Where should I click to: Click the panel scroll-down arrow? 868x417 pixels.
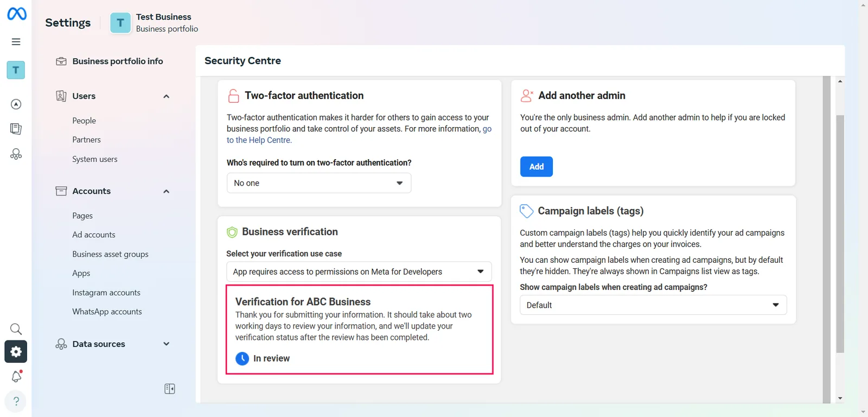[x=840, y=398]
